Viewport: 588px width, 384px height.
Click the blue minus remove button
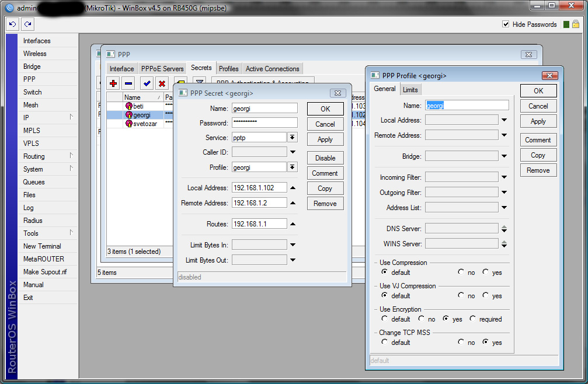click(x=128, y=83)
